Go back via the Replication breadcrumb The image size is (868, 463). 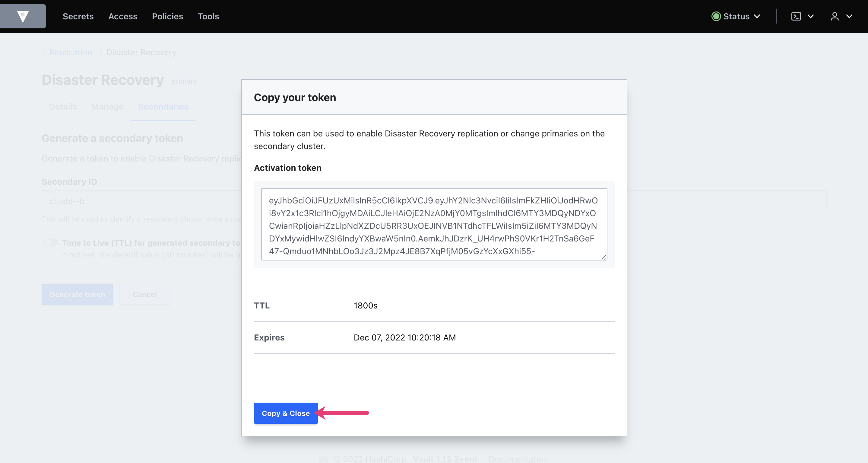(x=71, y=52)
